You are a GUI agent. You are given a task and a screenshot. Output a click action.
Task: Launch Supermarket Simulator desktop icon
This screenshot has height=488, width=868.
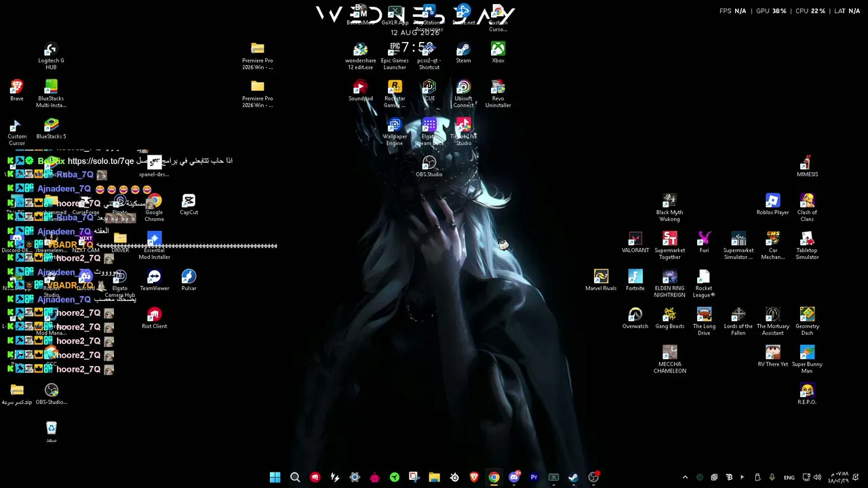click(738, 246)
